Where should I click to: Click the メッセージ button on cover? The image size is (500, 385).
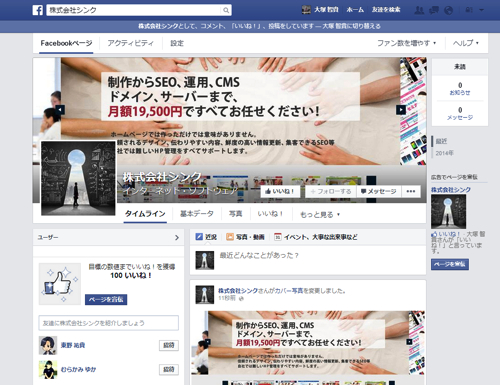pos(379,191)
